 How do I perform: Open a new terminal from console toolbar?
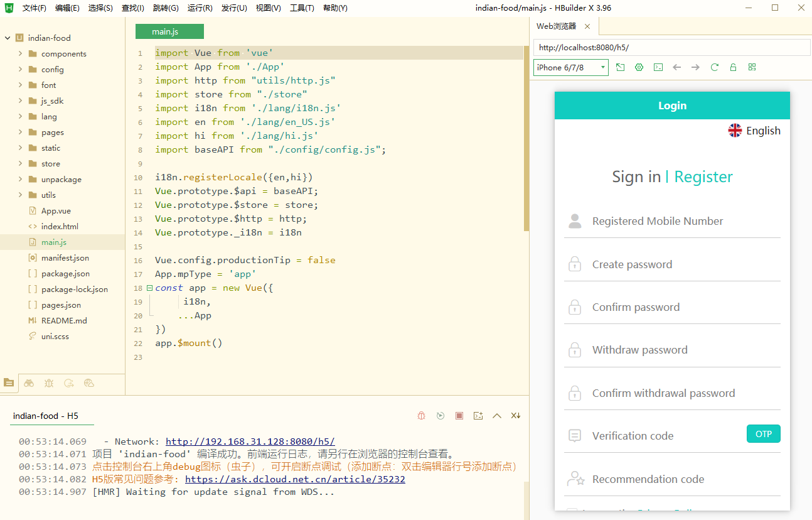(x=478, y=416)
